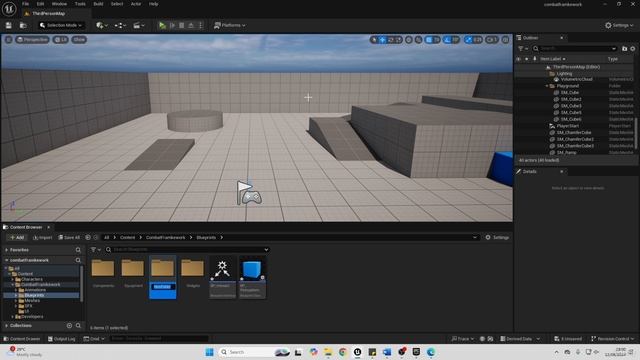Select the ThirdPersonMap tab

[x=48, y=13]
